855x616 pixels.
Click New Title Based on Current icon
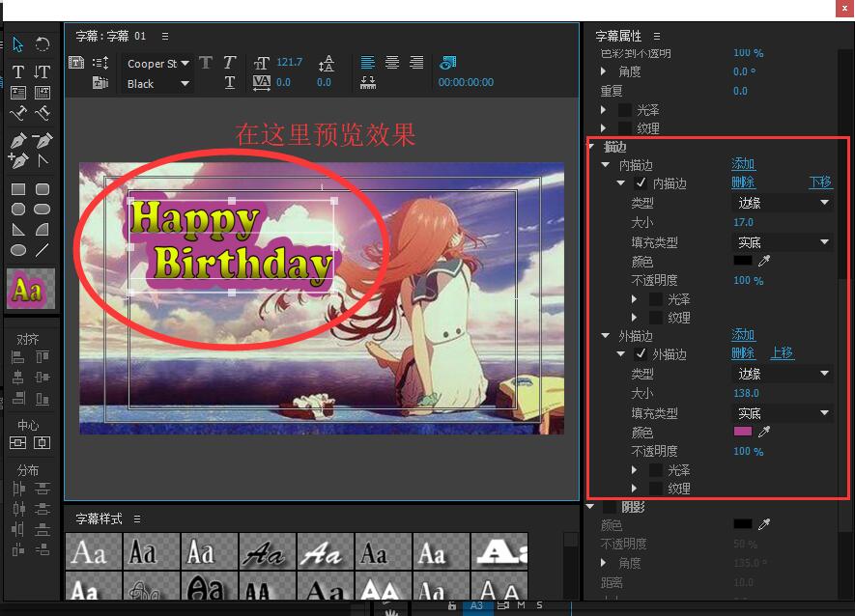pyautogui.click(x=76, y=63)
